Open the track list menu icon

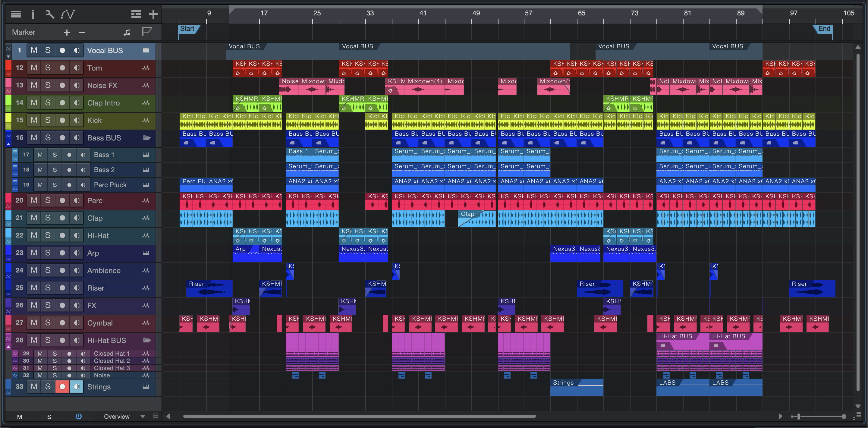[x=16, y=14]
